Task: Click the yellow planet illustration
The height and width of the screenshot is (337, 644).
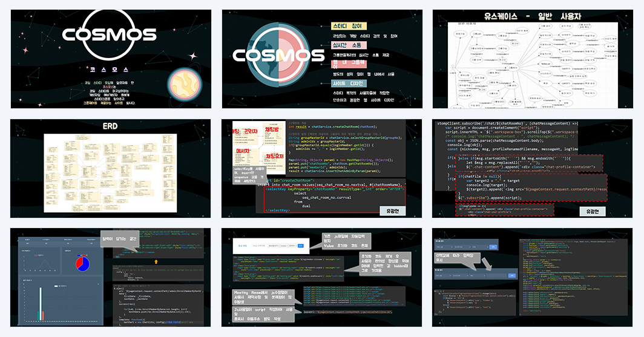Action: click(x=185, y=85)
